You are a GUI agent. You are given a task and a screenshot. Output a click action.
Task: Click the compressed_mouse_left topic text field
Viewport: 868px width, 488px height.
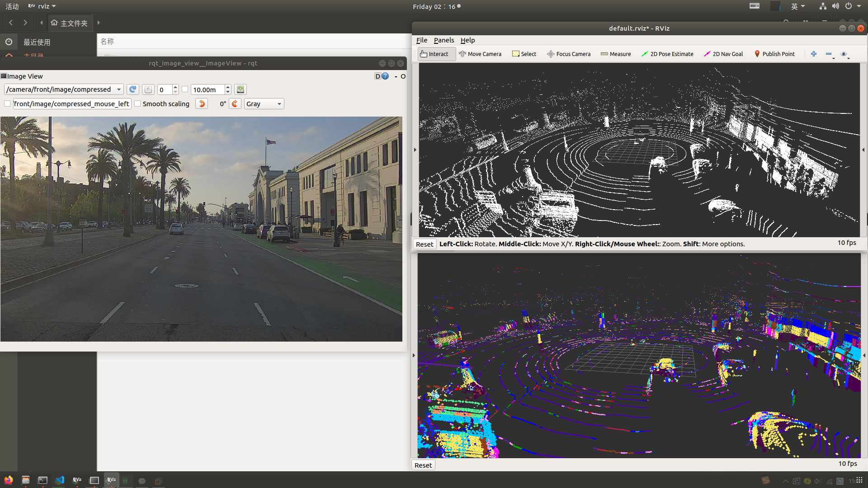(72, 104)
